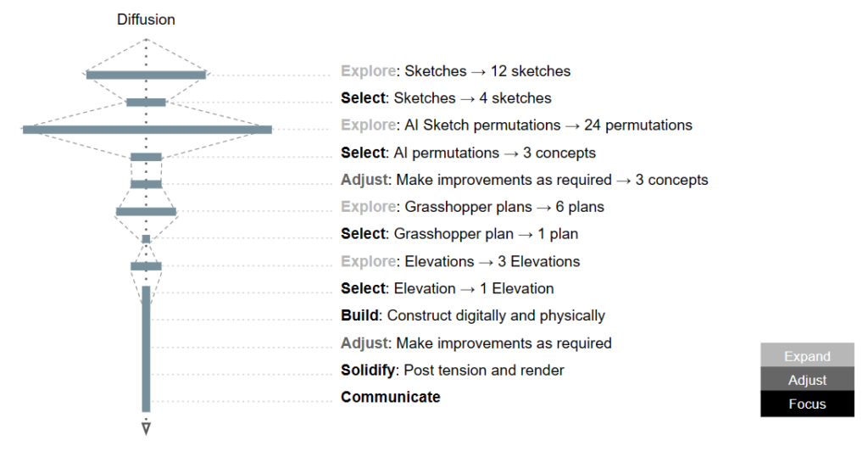Screen dimensions: 868x457
Task: Select the Focus legend swatch
Action: 807,404
